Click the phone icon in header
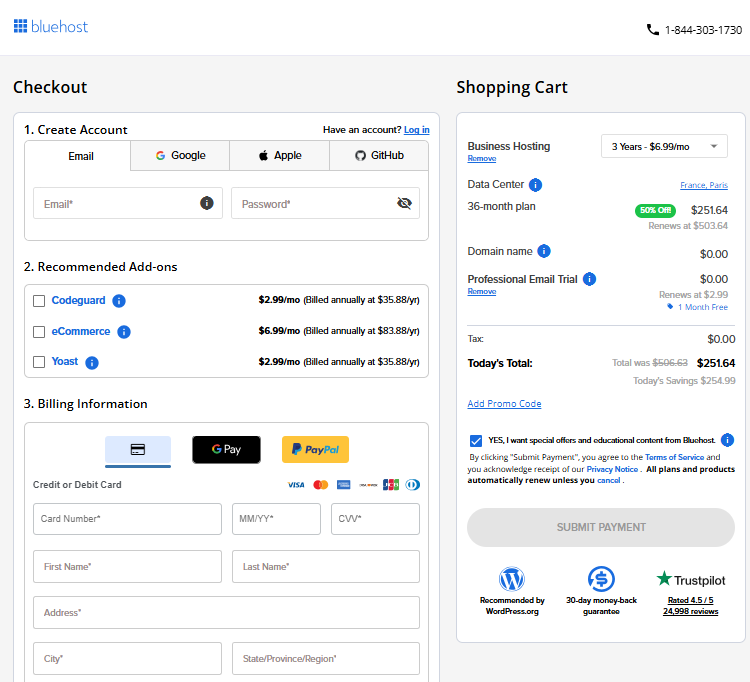This screenshot has width=750, height=682. [652, 30]
